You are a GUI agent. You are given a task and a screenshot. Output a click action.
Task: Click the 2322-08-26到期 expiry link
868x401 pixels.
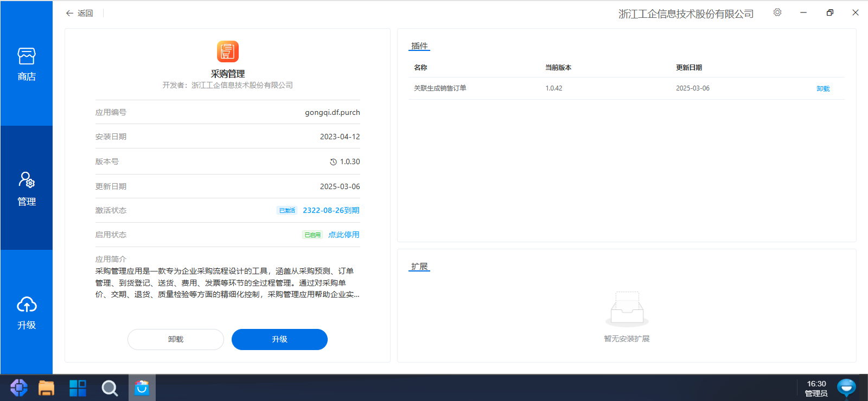click(x=331, y=210)
